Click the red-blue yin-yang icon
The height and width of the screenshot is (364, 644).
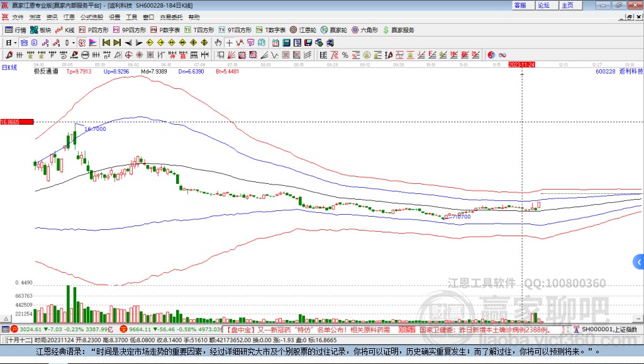click(491, 55)
